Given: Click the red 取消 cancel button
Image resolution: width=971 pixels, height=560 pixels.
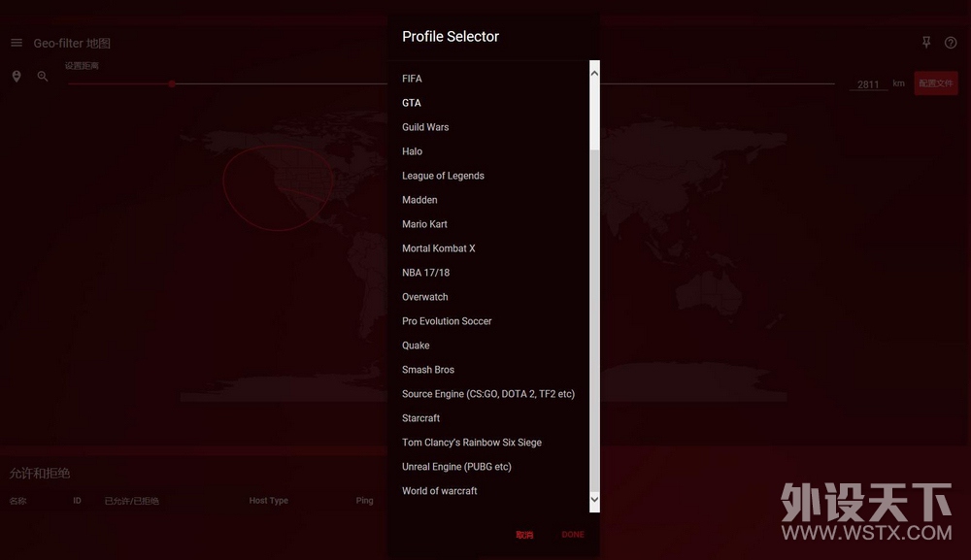Looking at the screenshot, I should tap(524, 535).
